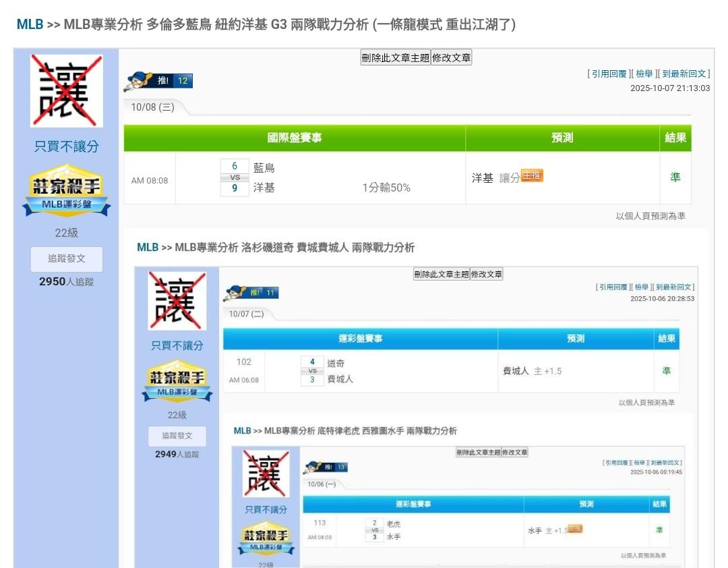Click 追蹤發文 button with 2949 followers
This screenshot has width=728, height=568.
click(x=177, y=436)
